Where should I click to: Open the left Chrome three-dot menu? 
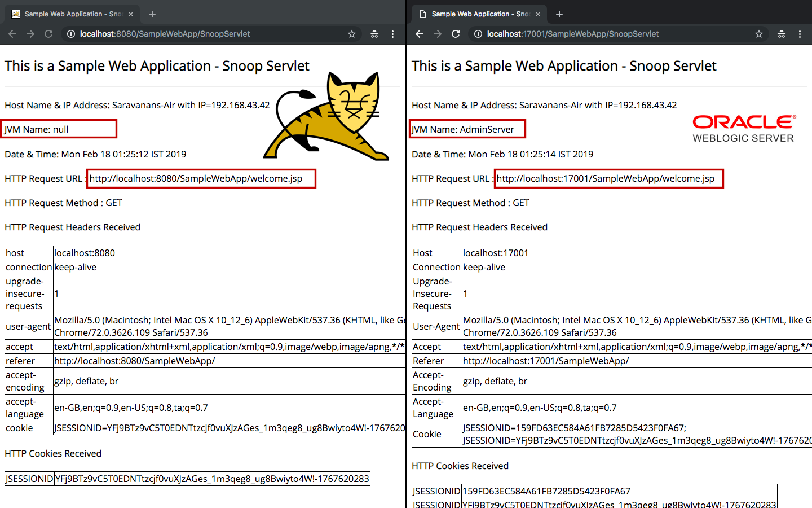tap(393, 34)
